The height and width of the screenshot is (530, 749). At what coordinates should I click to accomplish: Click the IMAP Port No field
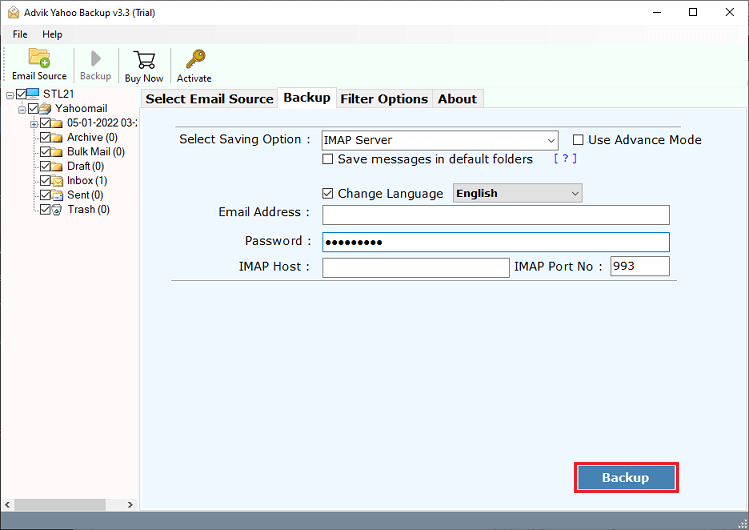click(640, 266)
